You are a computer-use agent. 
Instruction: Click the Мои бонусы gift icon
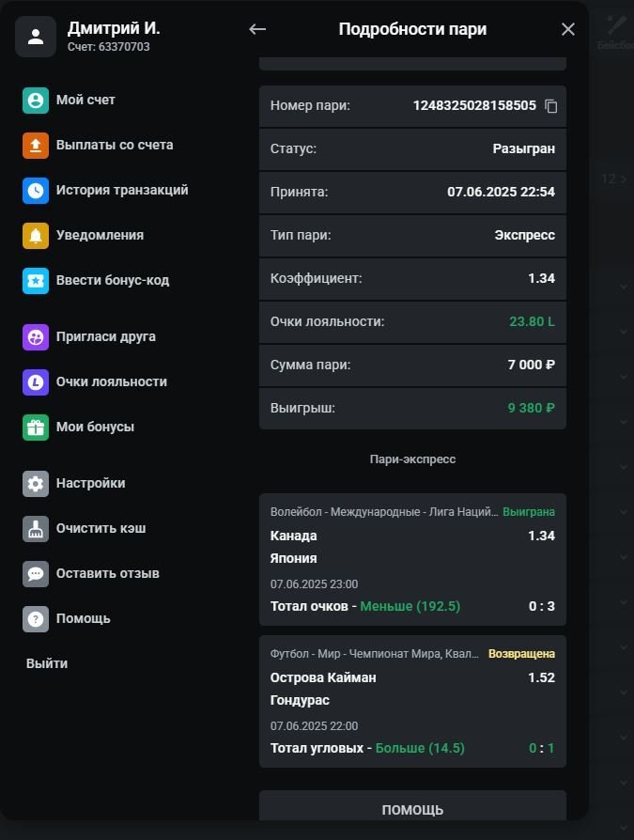[x=36, y=428]
